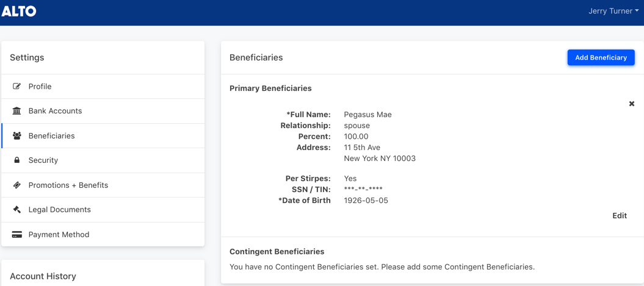This screenshot has width=644, height=286.
Task: Click the Payment Method credit card icon
Action: 17,235
